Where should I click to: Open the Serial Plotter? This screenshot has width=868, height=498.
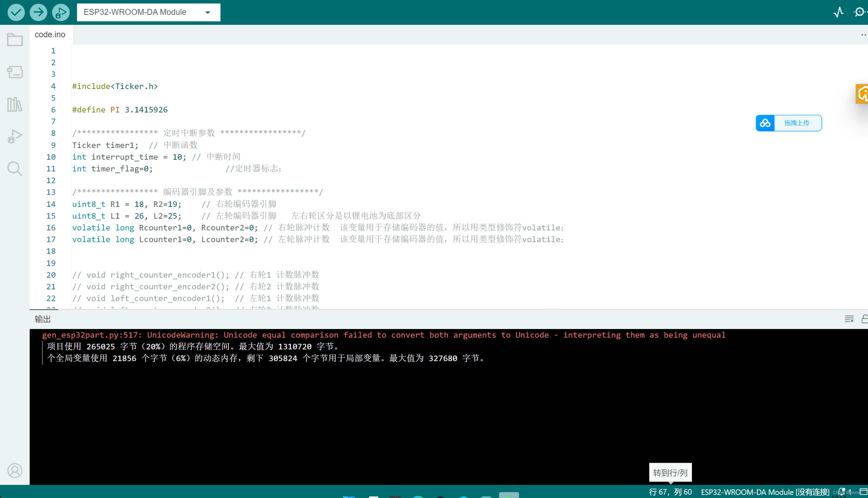click(x=838, y=12)
